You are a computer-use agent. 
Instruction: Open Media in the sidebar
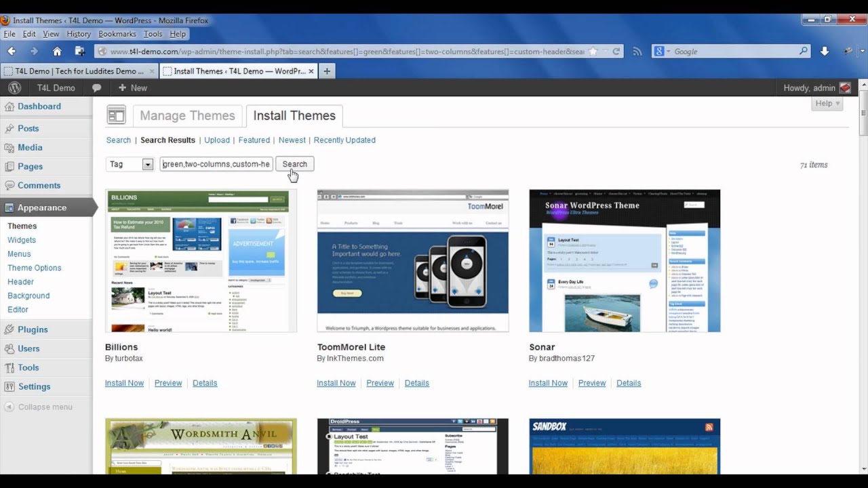(30, 147)
